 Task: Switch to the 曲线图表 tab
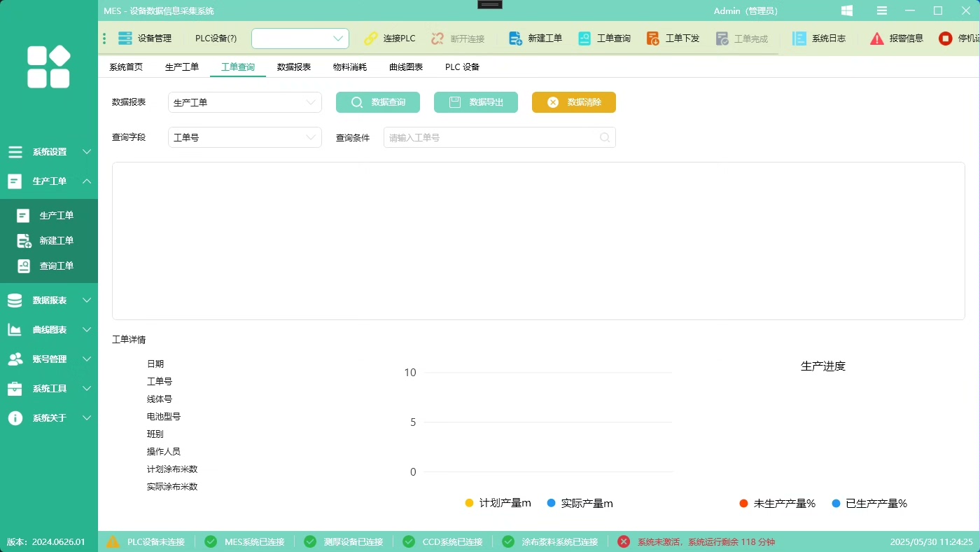click(406, 67)
